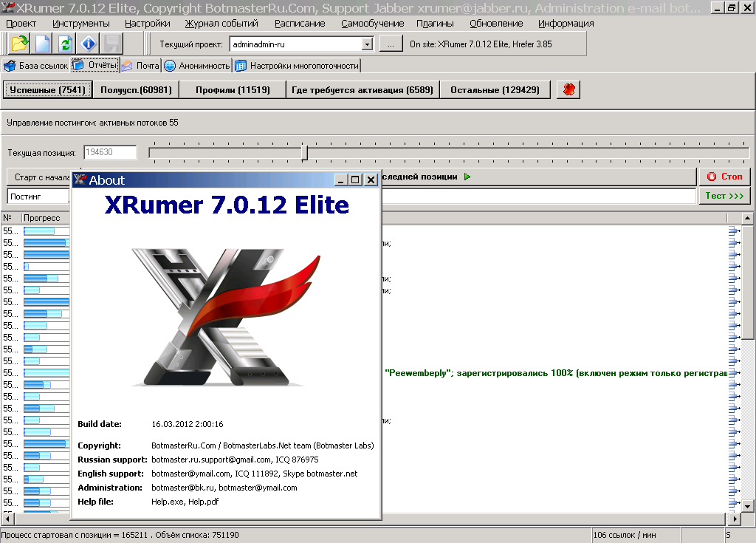Click the position slider thumb
756x543 pixels.
point(304,152)
